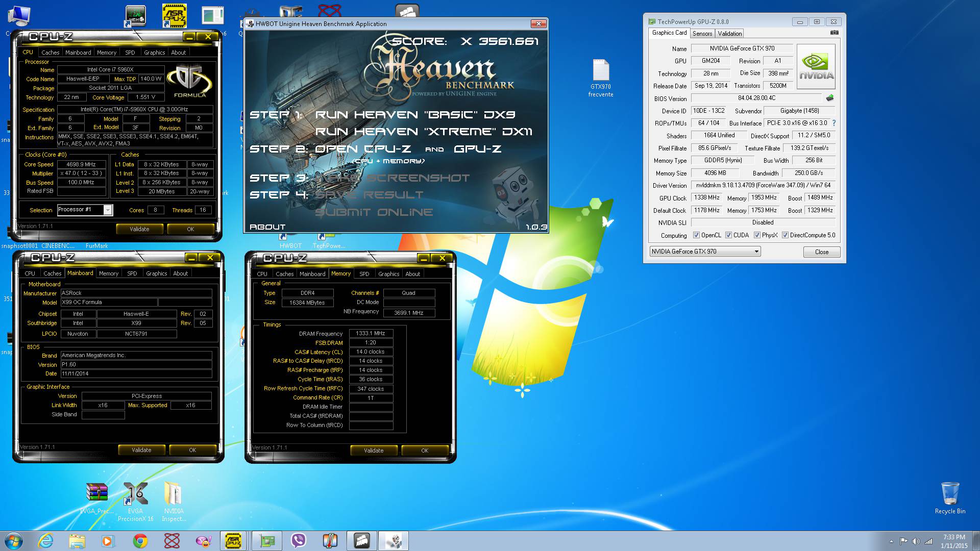
Task: Open the ASR CPU-Z desktop shortcut
Action: [174, 16]
